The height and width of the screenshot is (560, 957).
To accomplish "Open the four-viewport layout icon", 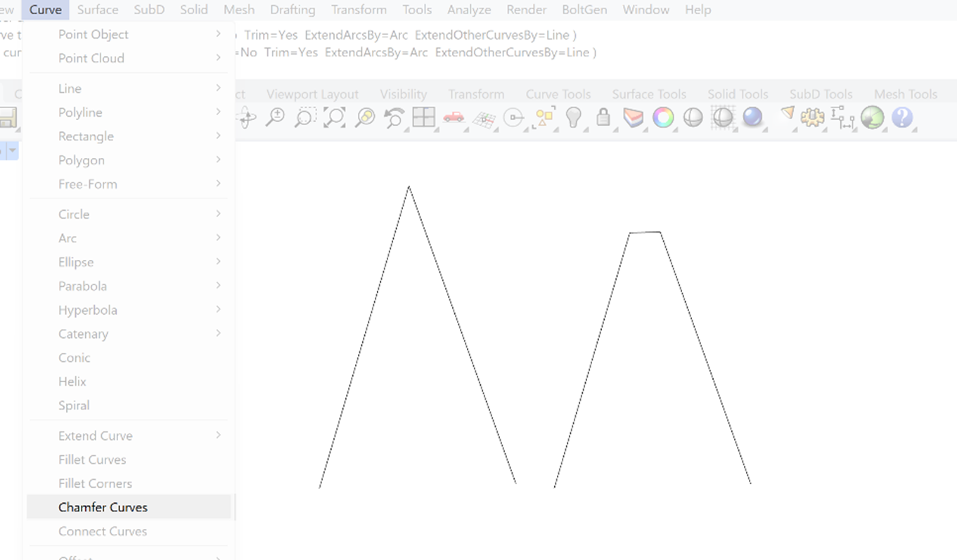I will tap(423, 117).
